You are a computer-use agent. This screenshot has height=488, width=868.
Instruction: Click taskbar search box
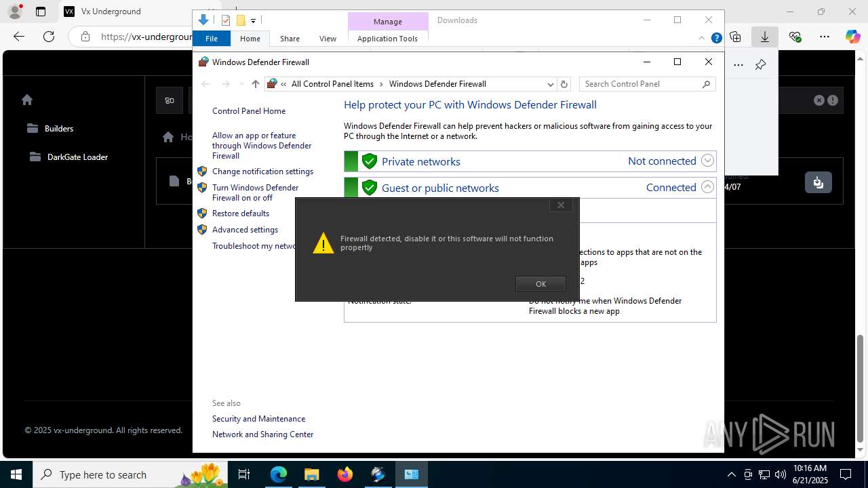(x=129, y=474)
